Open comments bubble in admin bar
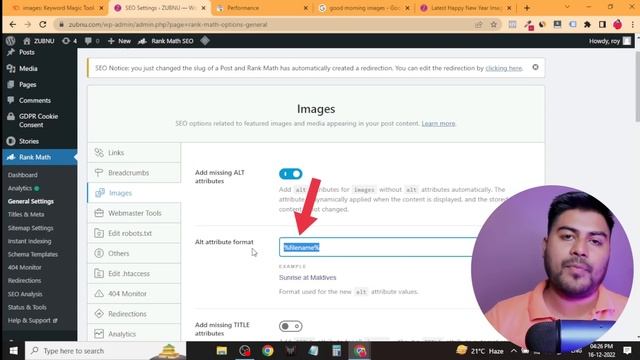 [x=92, y=41]
